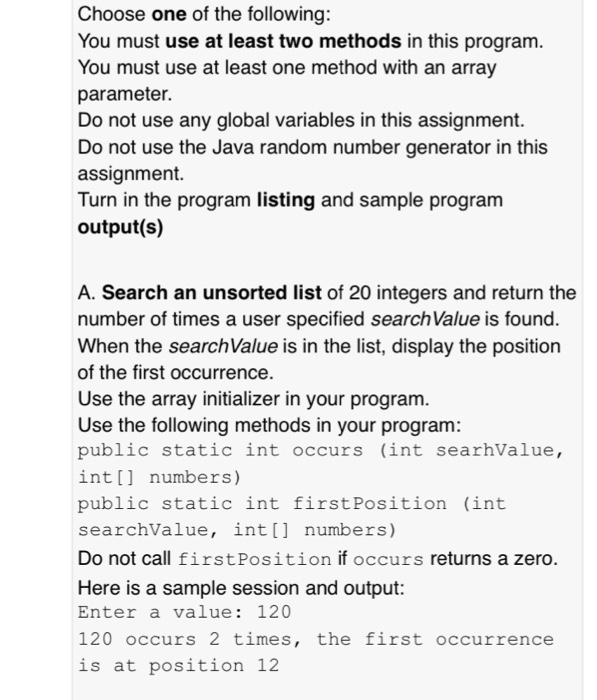This screenshot has height=700, width=597.
Task: Click the sample line 'Enter a value: 120'
Action: (x=184, y=612)
